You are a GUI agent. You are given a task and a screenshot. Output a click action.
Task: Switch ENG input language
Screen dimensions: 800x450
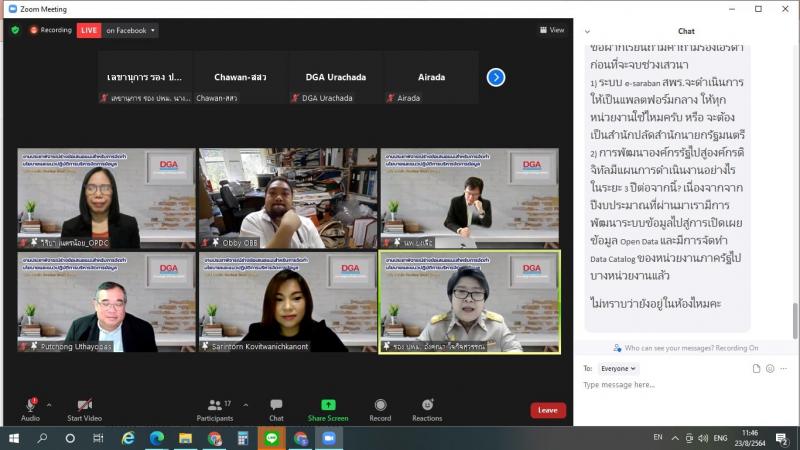[x=720, y=438]
